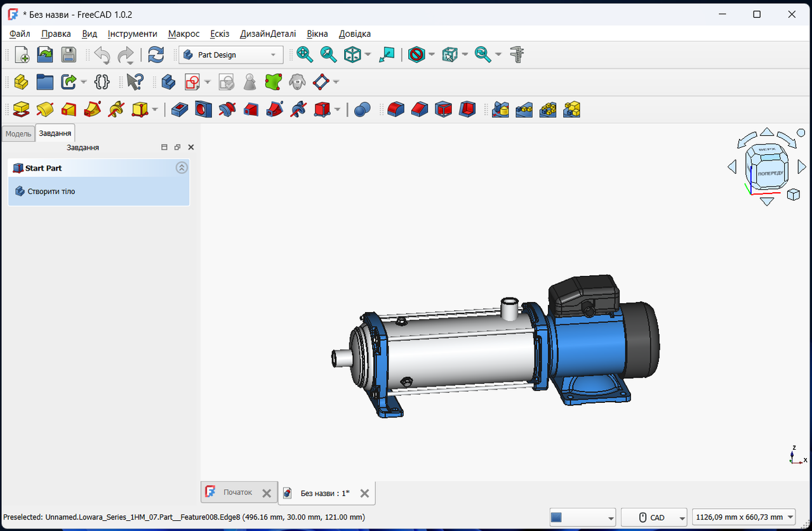Open the measure caliper tool
812x531 pixels.
(517, 55)
